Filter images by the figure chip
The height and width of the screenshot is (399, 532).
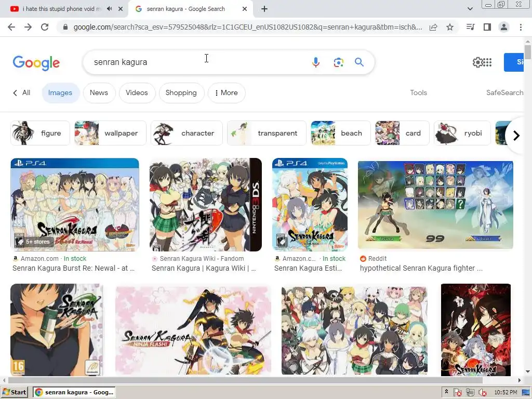pos(40,133)
